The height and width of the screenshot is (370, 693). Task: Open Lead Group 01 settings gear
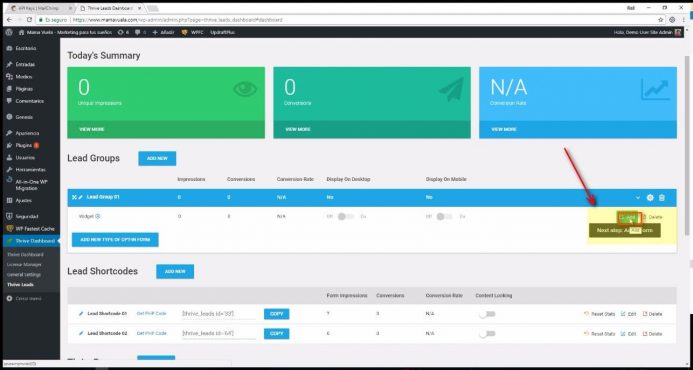tap(650, 198)
